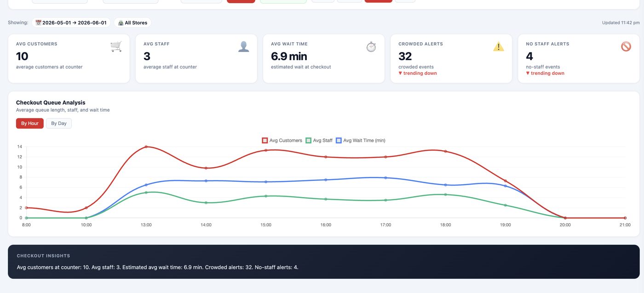Click the Avg Wait Time (min) legend label
The width and height of the screenshot is (644, 293).
point(364,141)
